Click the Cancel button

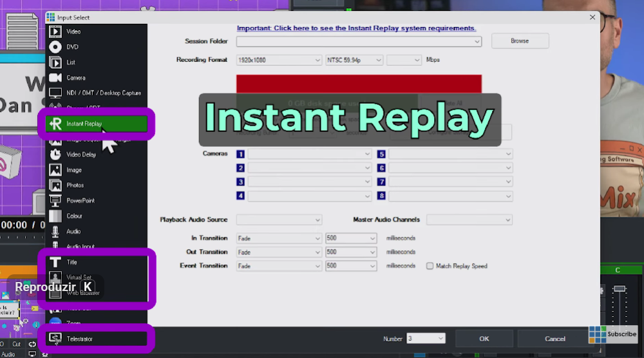coord(554,339)
